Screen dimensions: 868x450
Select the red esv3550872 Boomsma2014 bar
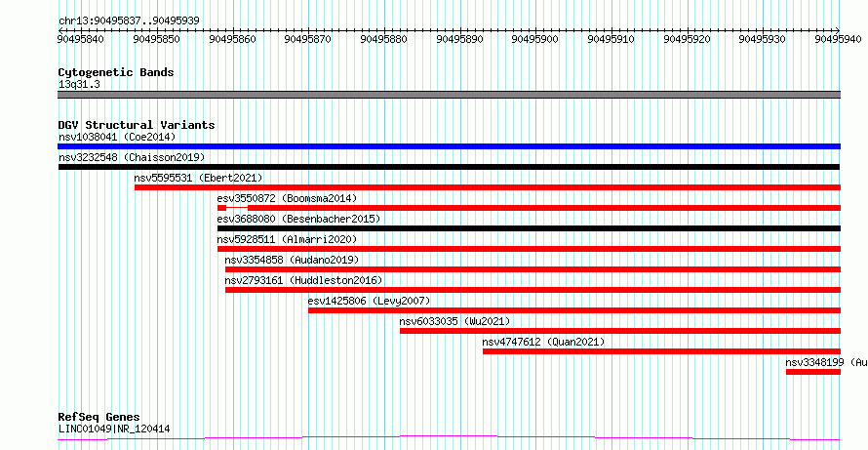coord(530,208)
